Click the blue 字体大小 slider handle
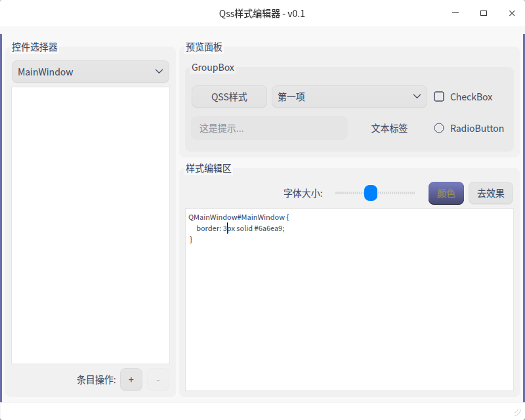This screenshot has width=525, height=420. 371,193
